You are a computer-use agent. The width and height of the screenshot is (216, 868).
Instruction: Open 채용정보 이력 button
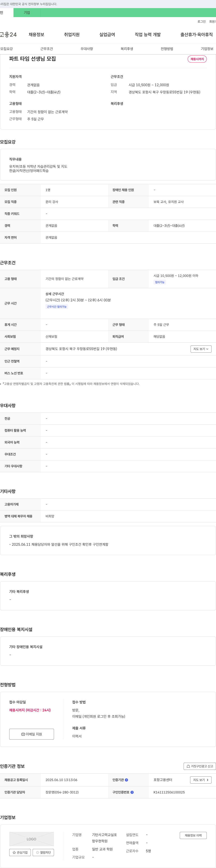click(193, 835)
